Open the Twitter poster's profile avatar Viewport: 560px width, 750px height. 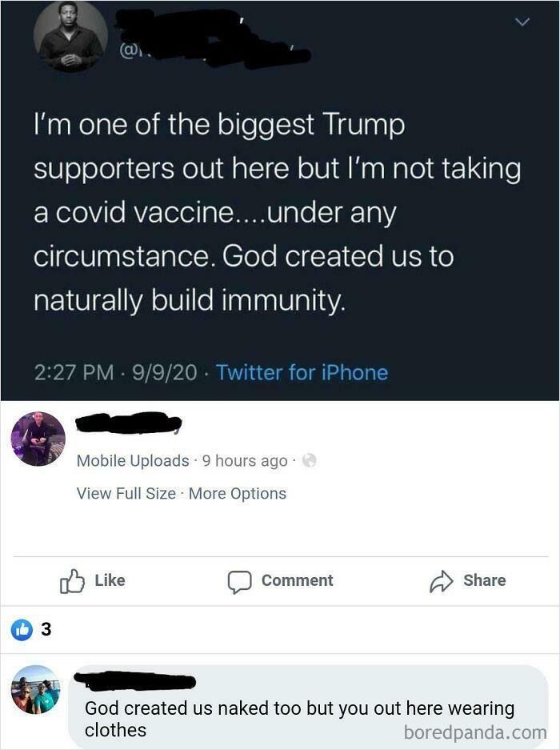click(x=70, y=35)
